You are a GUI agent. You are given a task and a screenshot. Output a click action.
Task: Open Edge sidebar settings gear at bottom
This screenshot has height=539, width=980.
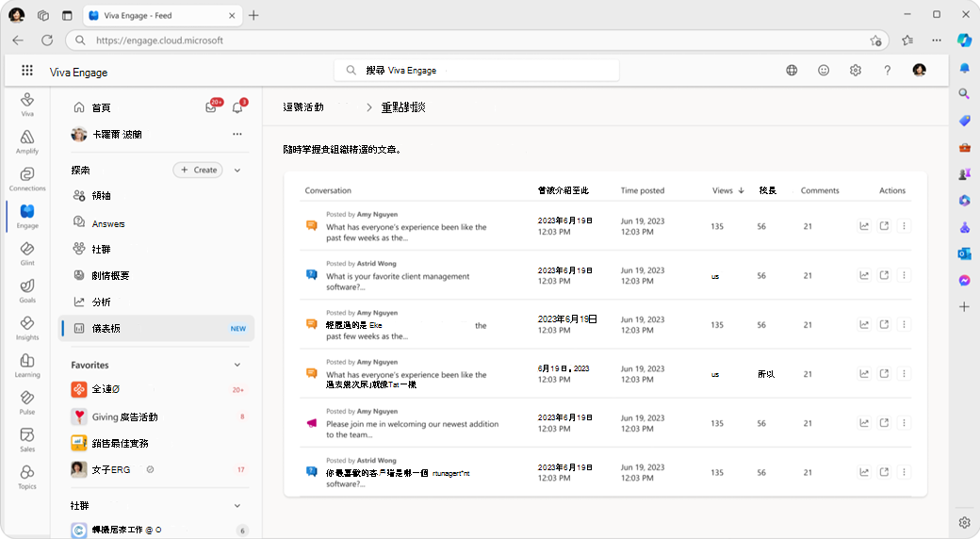tap(964, 522)
